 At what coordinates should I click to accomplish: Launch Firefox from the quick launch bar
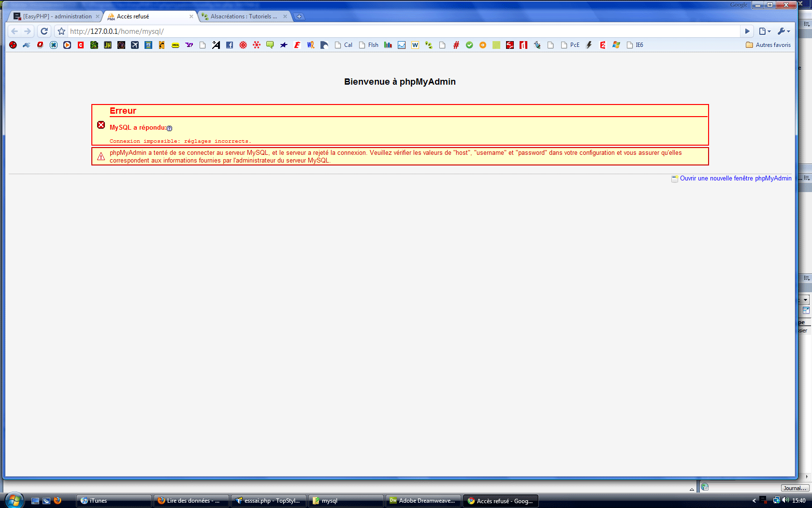click(58, 501)
